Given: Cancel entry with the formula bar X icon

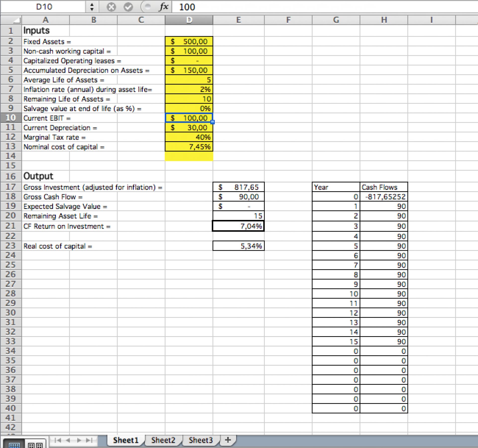Looking at the screenshot, I should click(111, 7).
